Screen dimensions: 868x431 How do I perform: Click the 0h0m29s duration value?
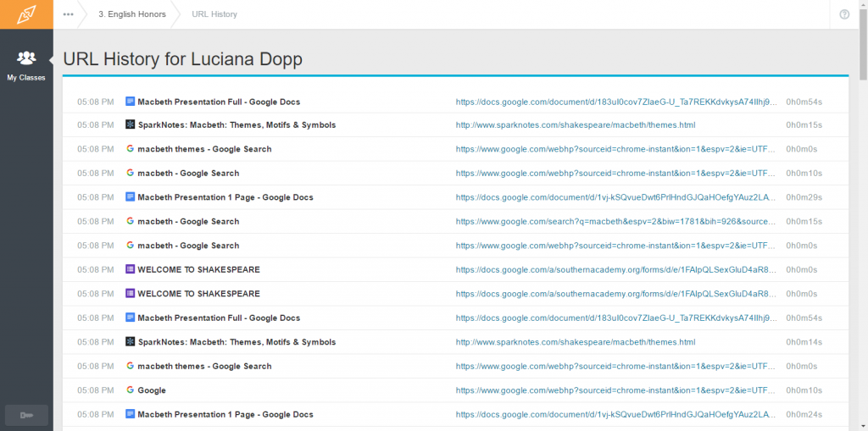[804, 197]
